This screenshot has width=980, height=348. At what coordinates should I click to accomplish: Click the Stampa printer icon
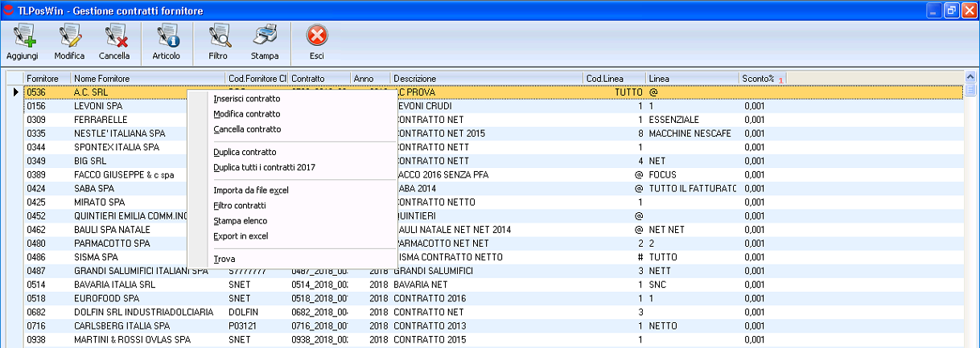click(x=265, y=37)
